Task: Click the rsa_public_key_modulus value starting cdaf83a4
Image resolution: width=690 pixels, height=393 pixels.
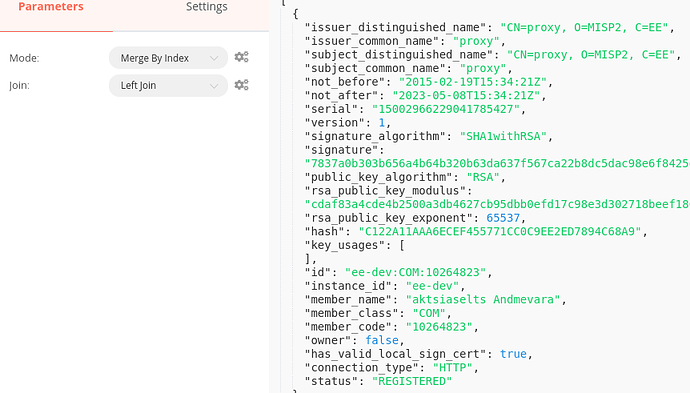Action: [x=497, y=205]
